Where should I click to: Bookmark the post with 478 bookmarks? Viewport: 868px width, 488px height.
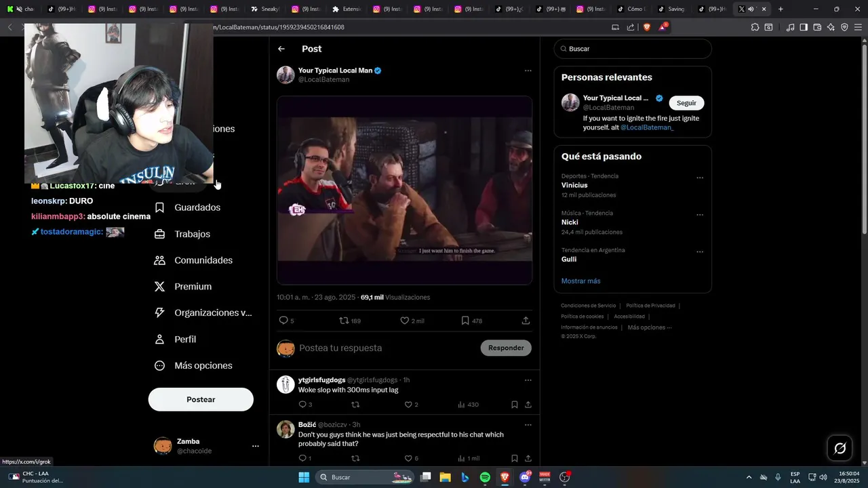point(471,321)
